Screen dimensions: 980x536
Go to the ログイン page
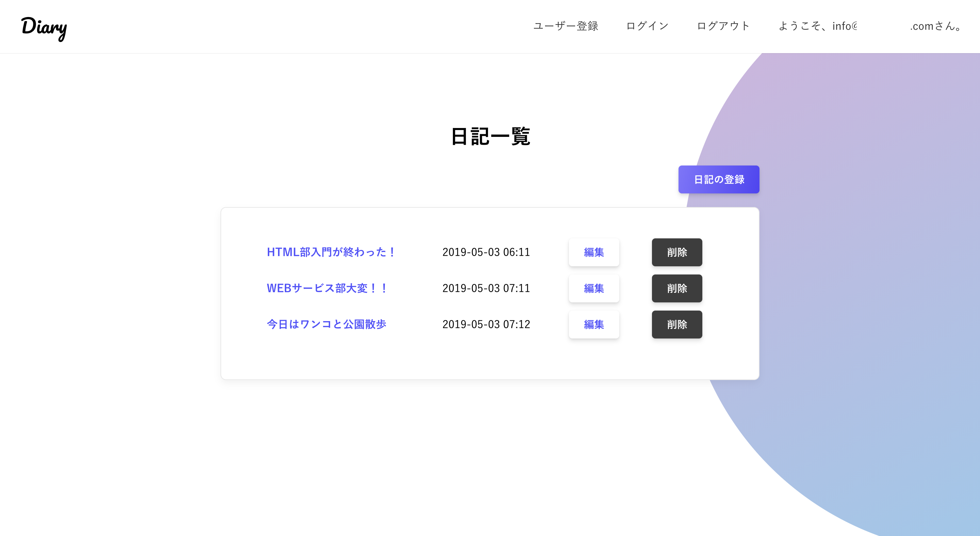pos(648,26)
